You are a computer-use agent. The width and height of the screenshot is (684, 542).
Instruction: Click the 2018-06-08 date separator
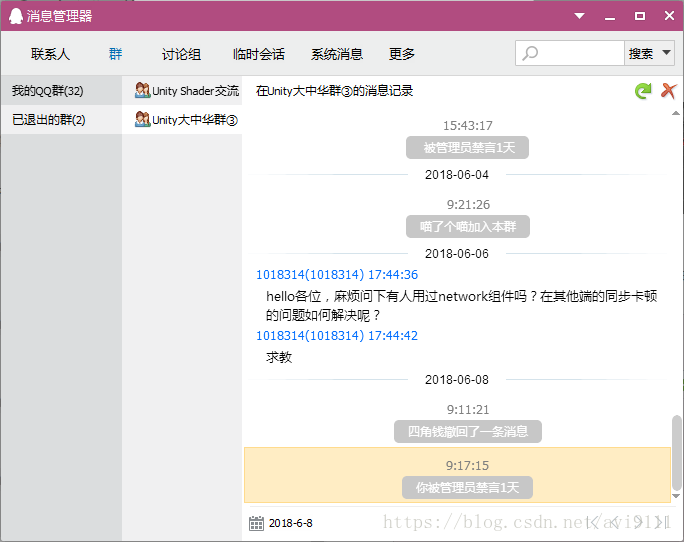click(457, 380)
